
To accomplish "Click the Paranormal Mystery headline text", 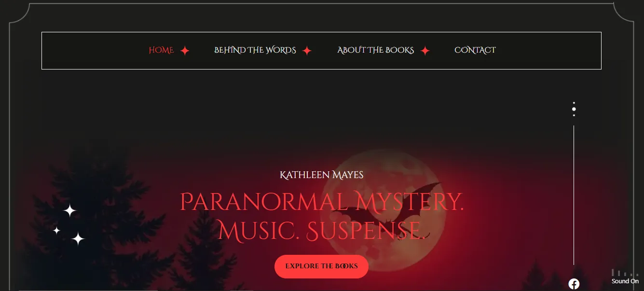I will (322, 202).
